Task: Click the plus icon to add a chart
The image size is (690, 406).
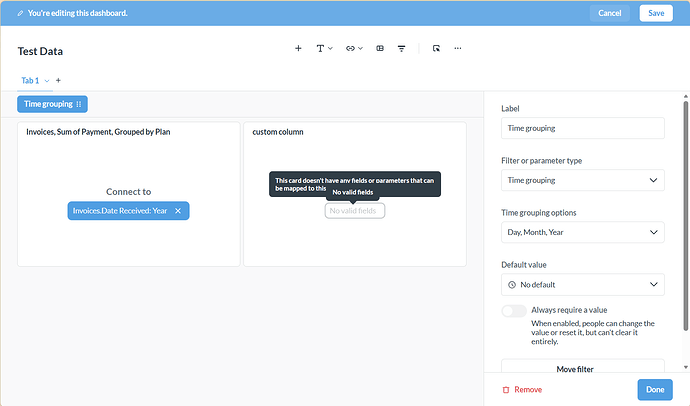Action: (298, 48)
